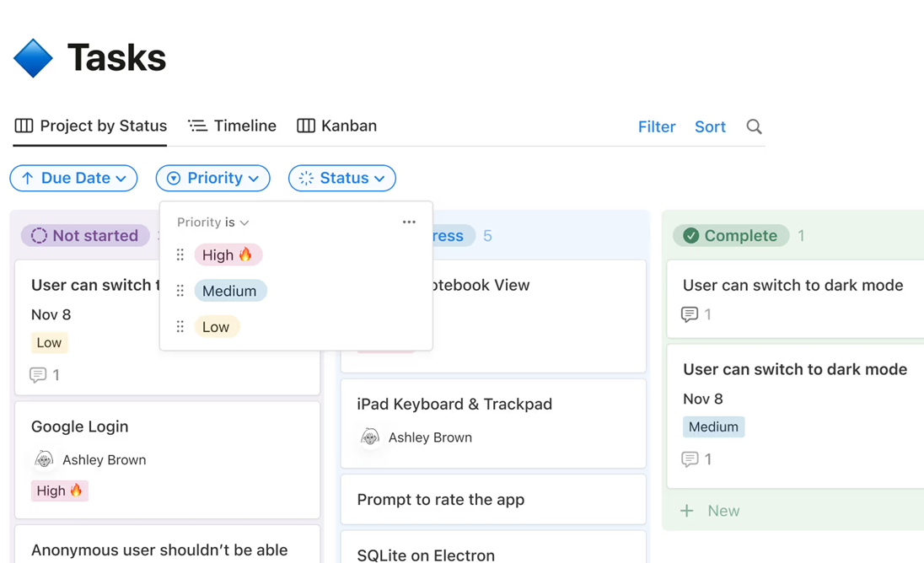Open the Priority is condition dropdown
The width and height of the screenshot is (924, 563).
[x=212, y=222]
